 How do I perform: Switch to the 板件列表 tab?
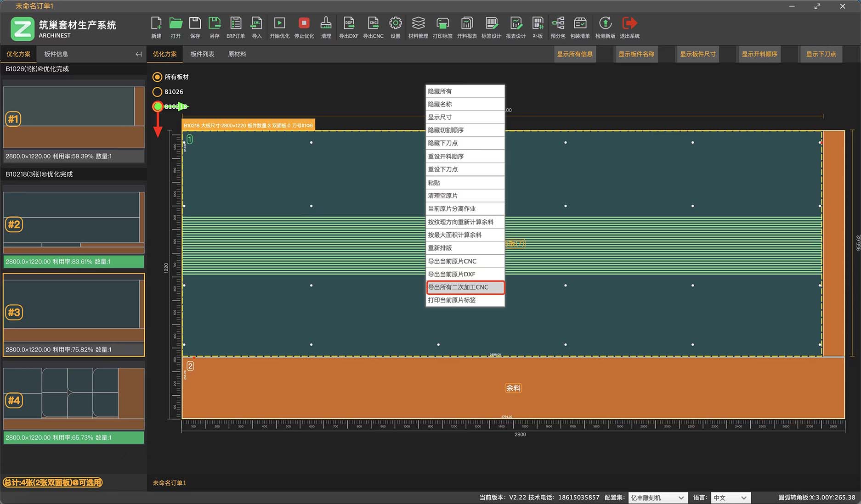coord(202,54)
